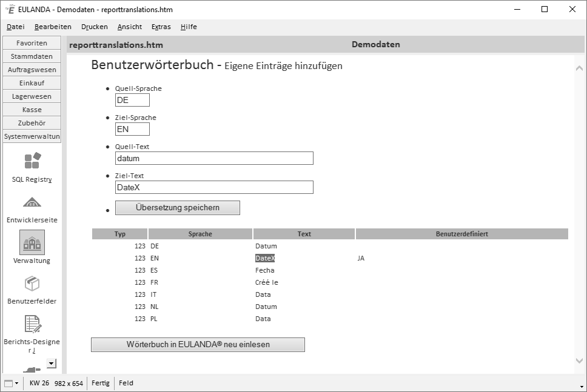Click the ES language cell
The image size is (587, 392).
[154, 270]
